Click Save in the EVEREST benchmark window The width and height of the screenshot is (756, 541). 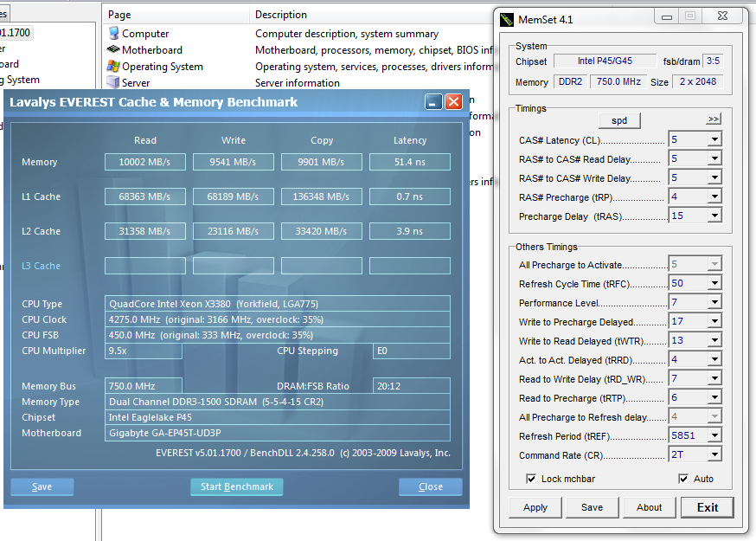click(42, 486)
